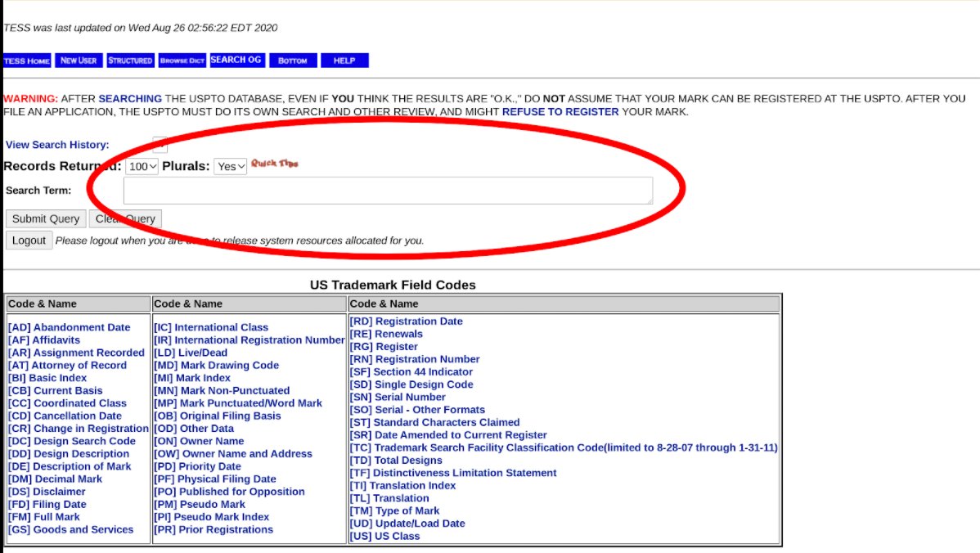Screen dimensions: 980x553
Task: Open [IR] International Registration Number link
Action: coord(249,340)
